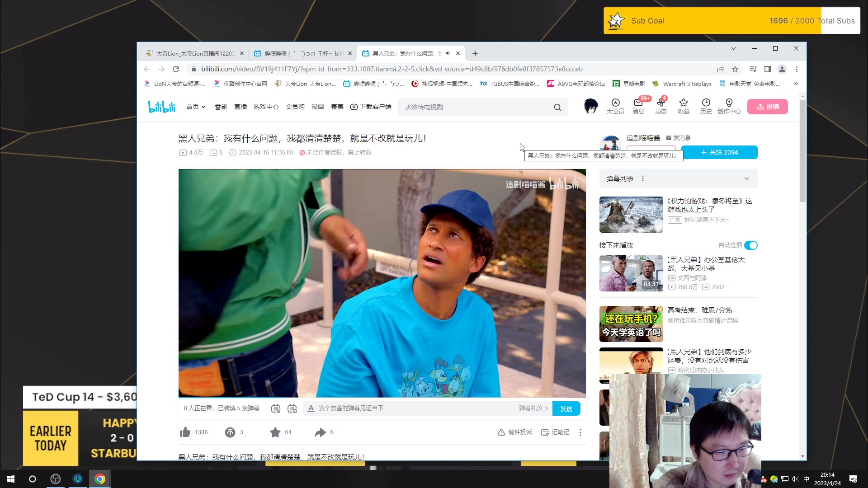Screen dimensions: 868x488
Task: Open Chrome menu three dots
Action: (797, 69)
